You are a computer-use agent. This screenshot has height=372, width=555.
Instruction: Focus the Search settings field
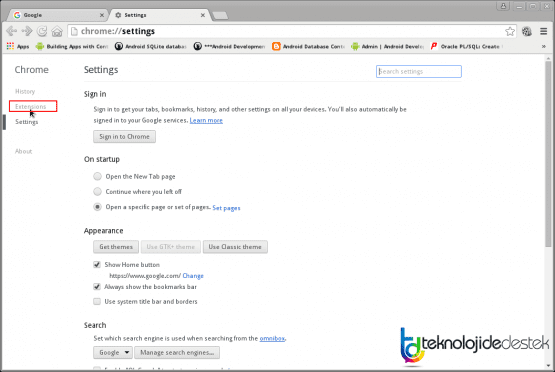click(x=419, y=71)
